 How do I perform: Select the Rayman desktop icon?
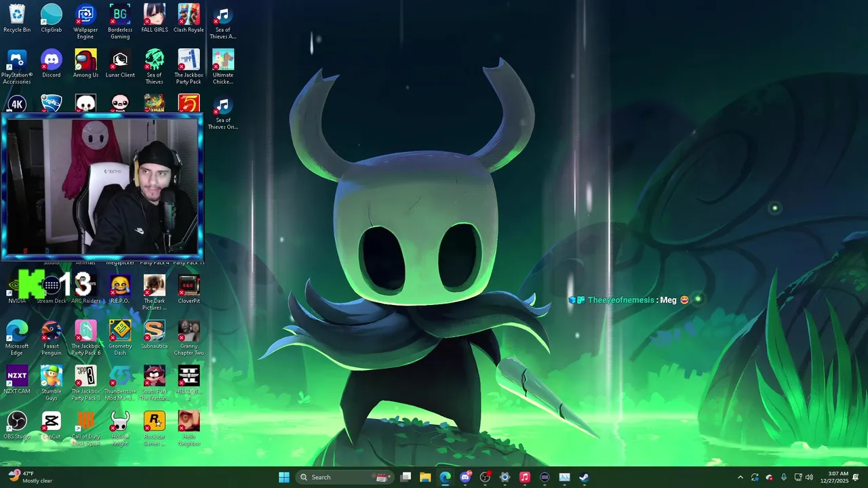click(x=155, y=104)
